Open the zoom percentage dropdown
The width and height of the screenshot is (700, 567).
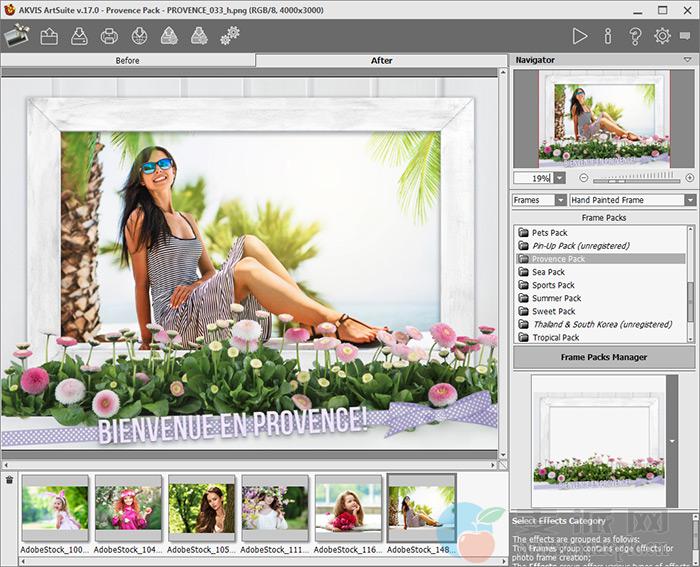point(559,178)
